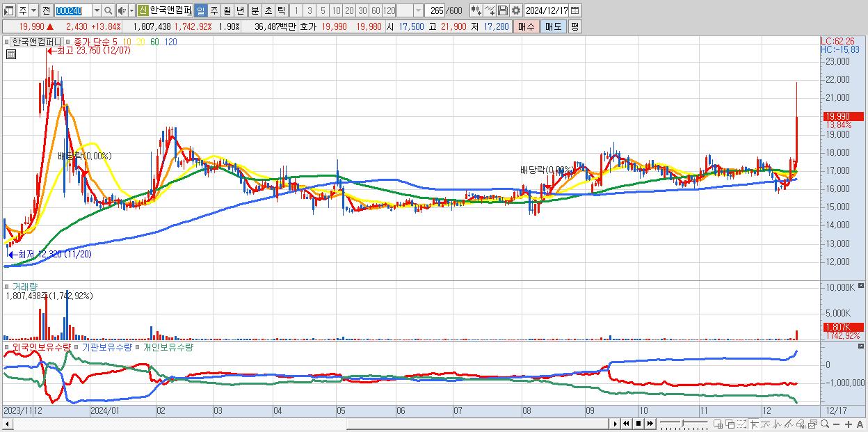868x432 pixels.
Task: Toggle the small square box before 거래량 label
Action: pyautogui.click(x=8, y=287)
